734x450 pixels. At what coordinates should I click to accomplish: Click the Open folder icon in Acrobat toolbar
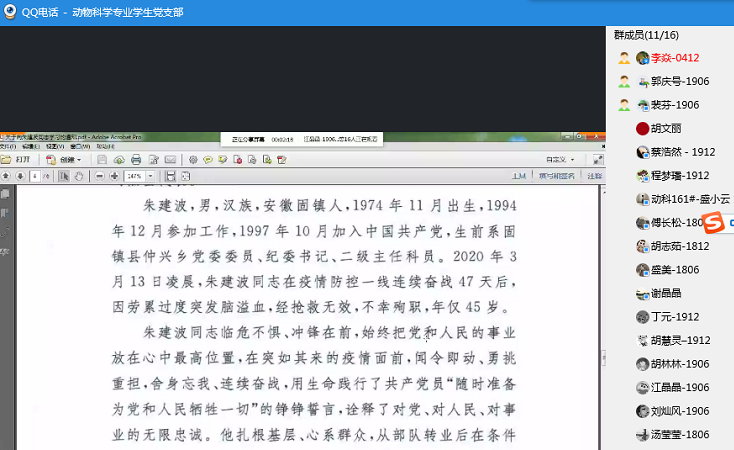(7, 159)
